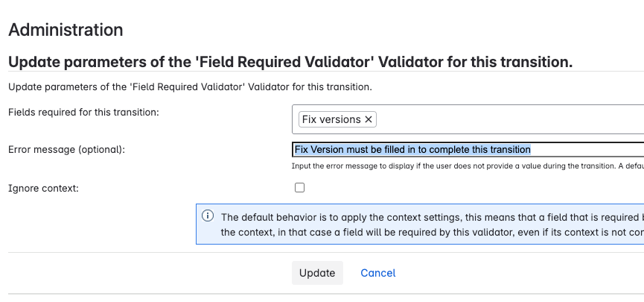The image size is (644, 302).
Task: Click the Administration page heading
Action: (66, 30)
